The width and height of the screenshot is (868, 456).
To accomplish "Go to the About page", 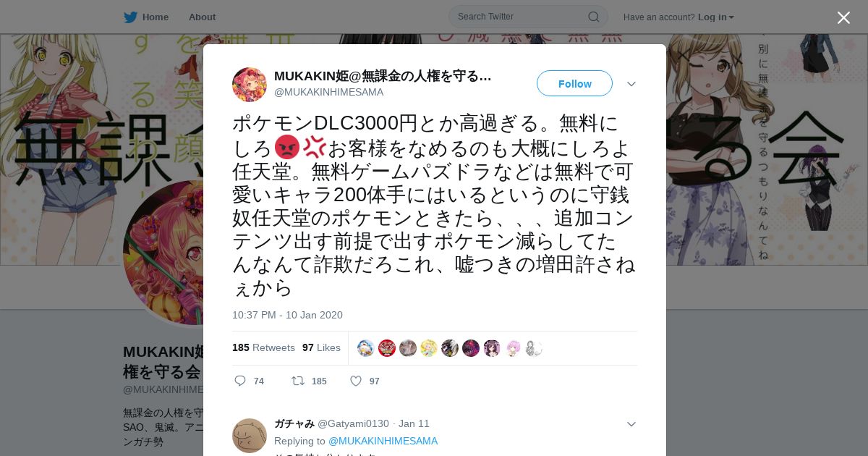I will tap(202, 17).
